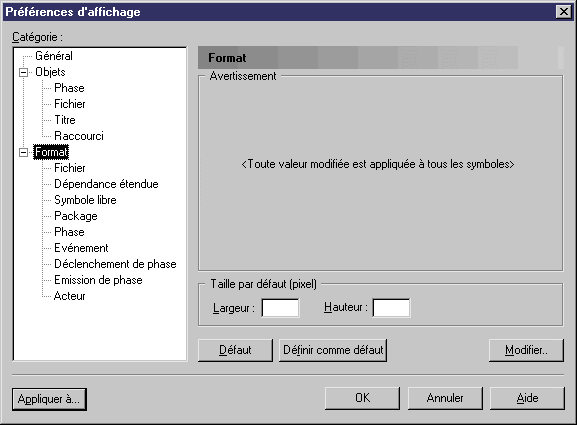Click the Appliquer à... button
The height and width of the screenshot is (425, 577).
pyautogui.click(x=49, y=399)
